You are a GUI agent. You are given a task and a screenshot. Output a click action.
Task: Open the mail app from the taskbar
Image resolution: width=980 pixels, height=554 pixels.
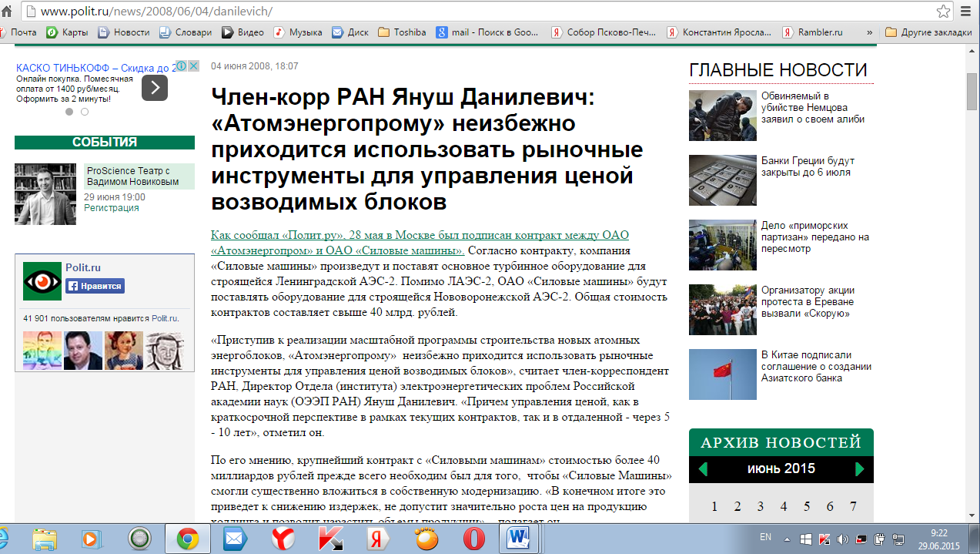[235, 539]
